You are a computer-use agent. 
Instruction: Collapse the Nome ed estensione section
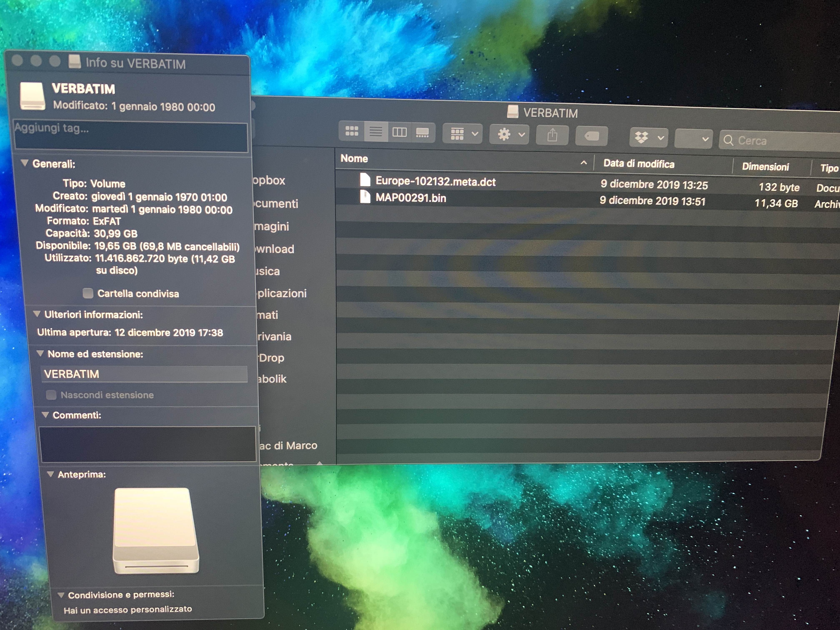40,353
